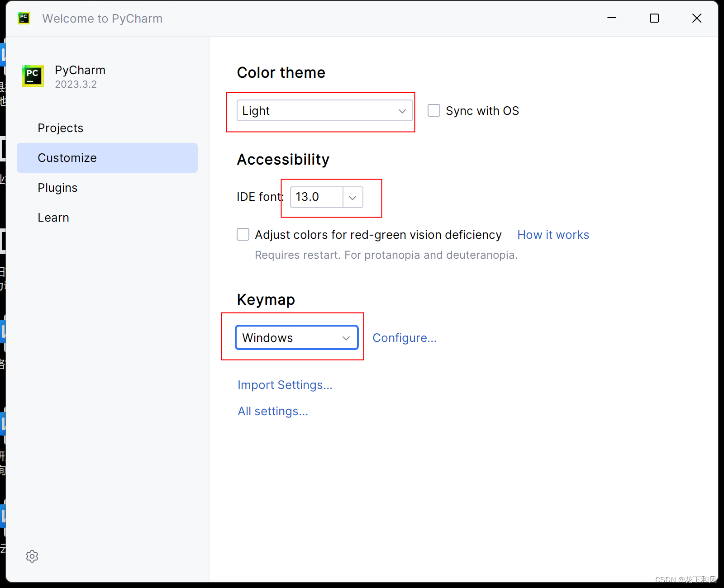Enable Sync with OS checkbox

[x=434, y=111]
